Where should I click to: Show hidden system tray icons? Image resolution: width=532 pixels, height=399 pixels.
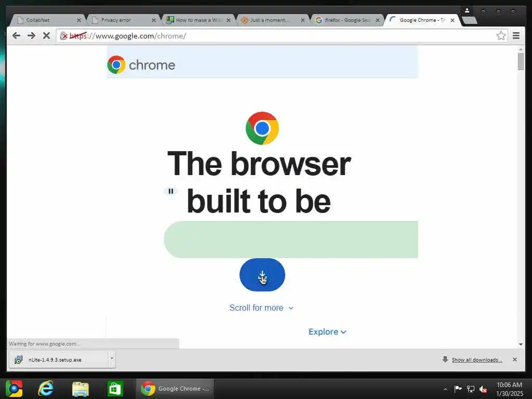445,389
